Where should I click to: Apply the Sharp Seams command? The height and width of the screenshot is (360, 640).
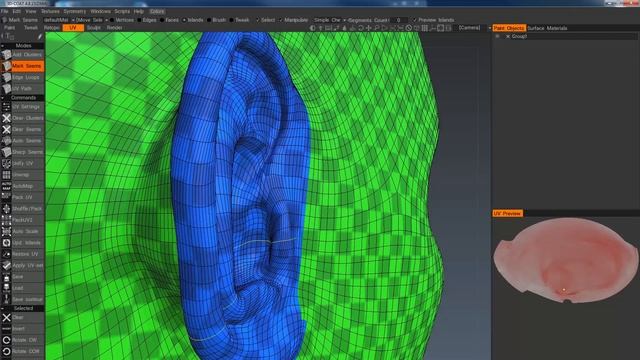click(22, 152)
